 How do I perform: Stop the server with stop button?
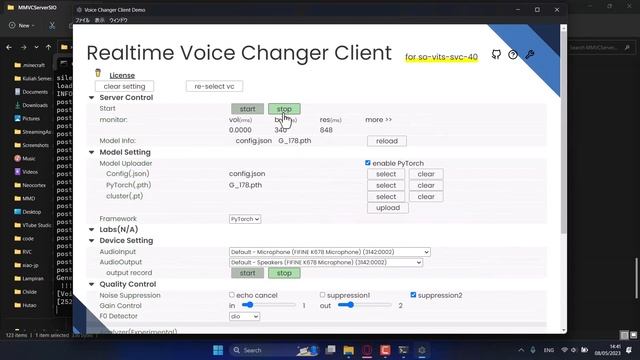pyautogui.click(x=284, y=109)
